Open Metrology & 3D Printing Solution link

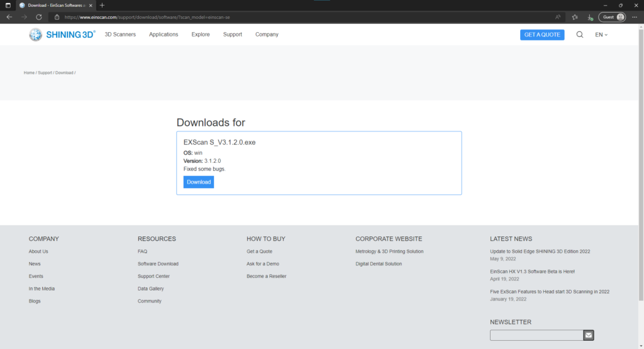point(389,252)
